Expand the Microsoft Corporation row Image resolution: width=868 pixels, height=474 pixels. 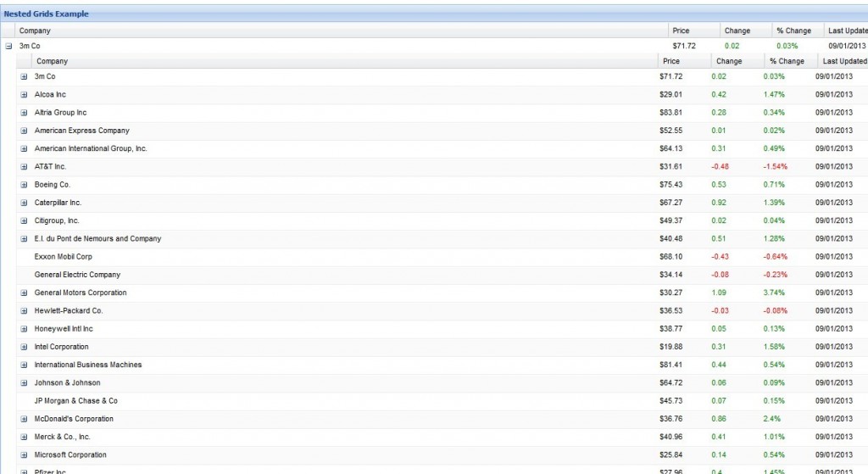24,454
